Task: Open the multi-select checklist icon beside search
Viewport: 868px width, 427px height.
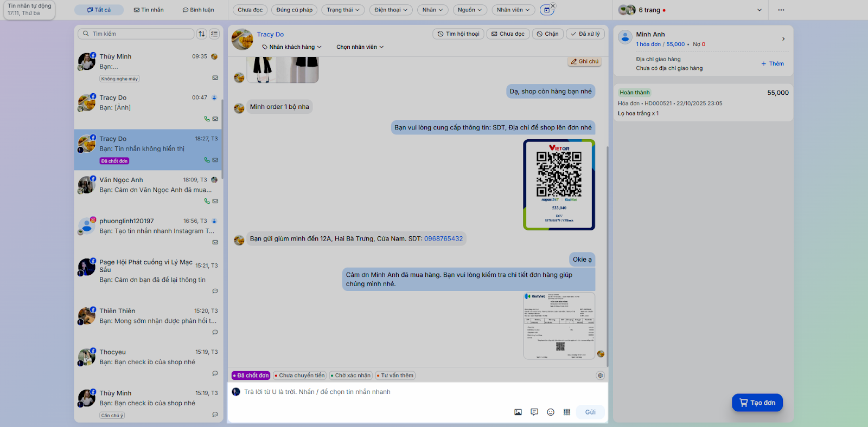Action: (215, 34)
